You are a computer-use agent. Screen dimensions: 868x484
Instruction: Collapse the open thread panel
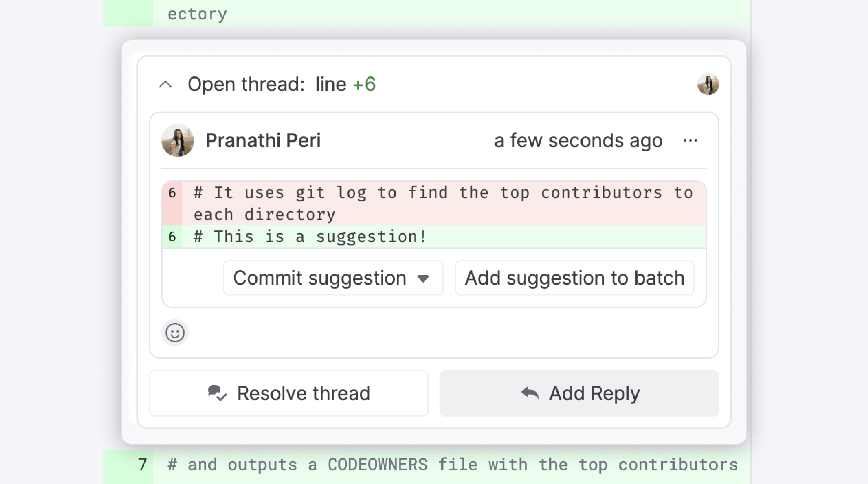coord(166,84)
